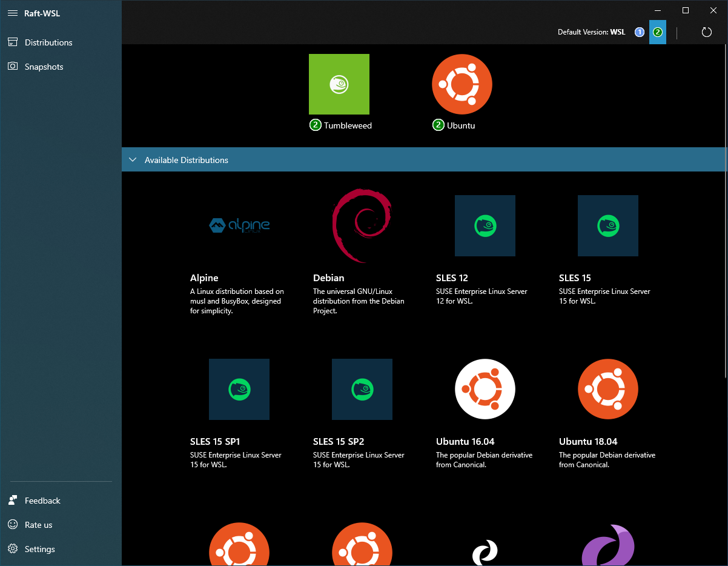
Task: Open the Feedback menu item
Action: pos(61,501)
